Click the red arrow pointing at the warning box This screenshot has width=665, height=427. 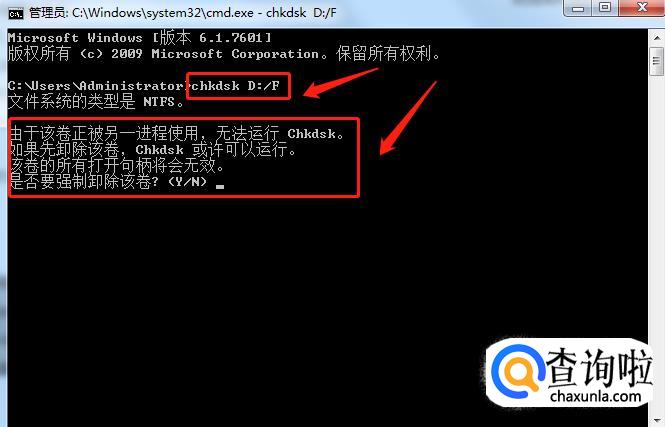click(408, 118)
